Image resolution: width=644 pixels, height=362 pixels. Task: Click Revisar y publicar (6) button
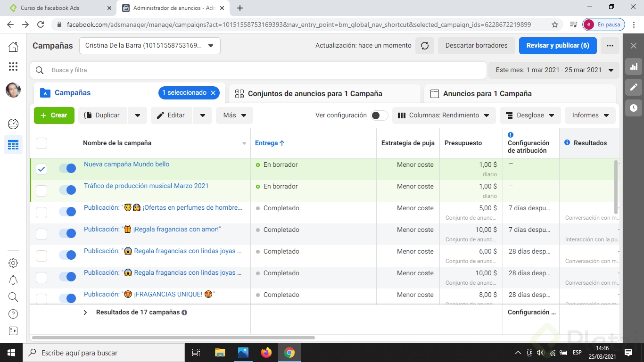coord(558,46)
